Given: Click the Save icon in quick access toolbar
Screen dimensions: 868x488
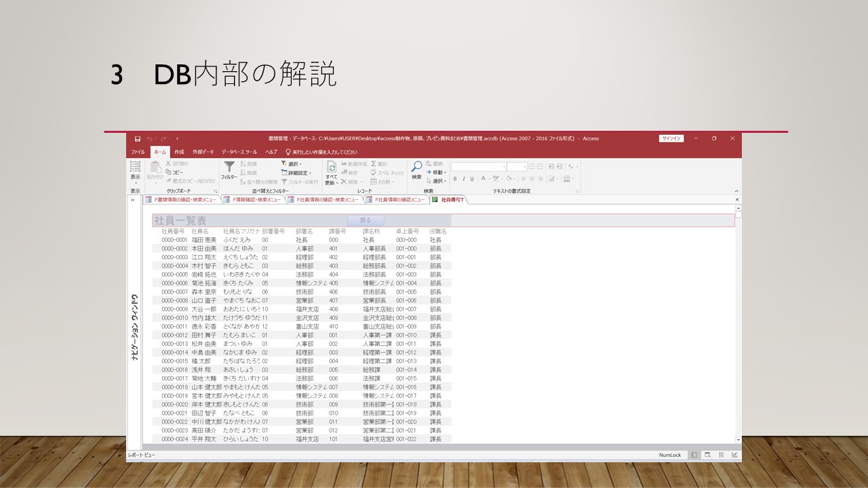Looking at the screenshot, I should pos(138,138).
